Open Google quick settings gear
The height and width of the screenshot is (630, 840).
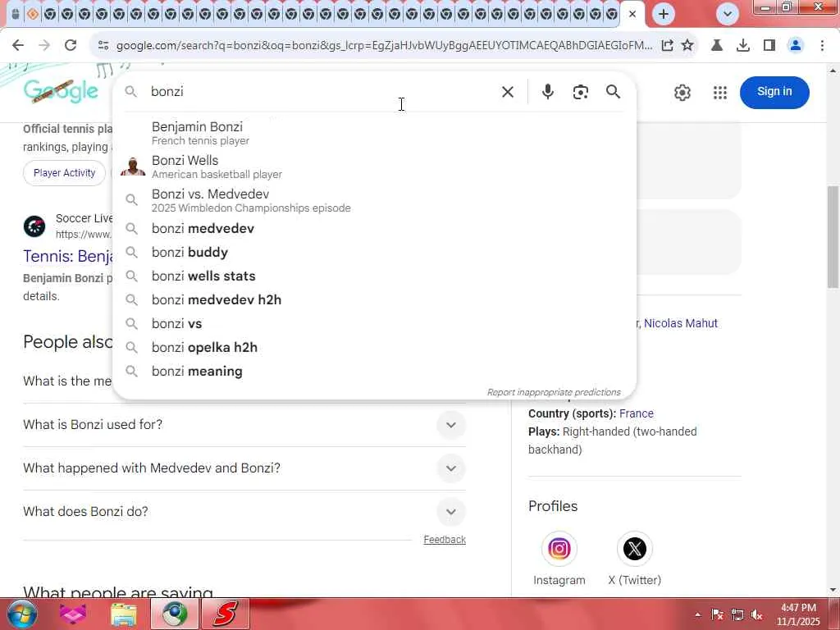point(682,93)
